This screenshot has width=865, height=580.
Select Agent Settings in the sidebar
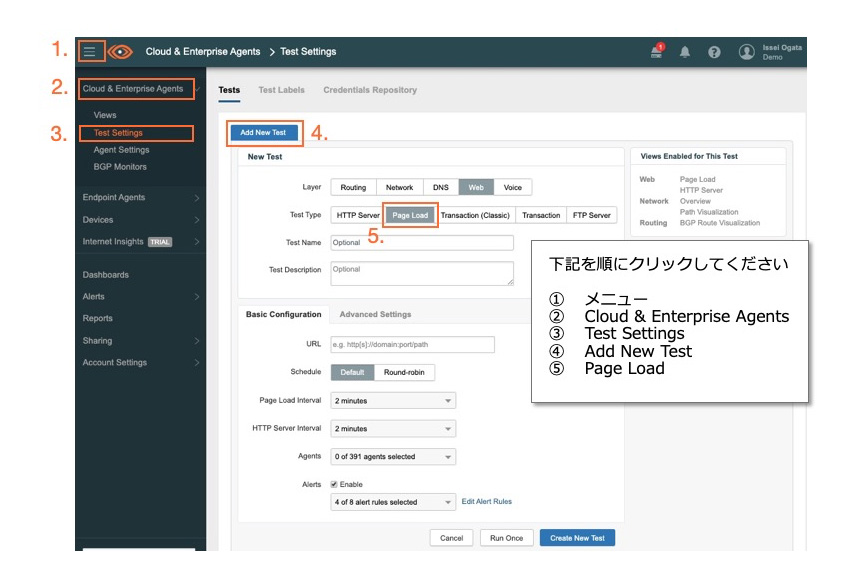(x=121, y=150)
